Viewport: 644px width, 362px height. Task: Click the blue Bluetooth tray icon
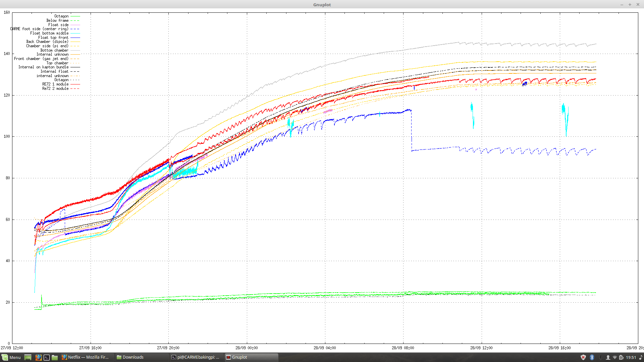[x=592, y=357]
